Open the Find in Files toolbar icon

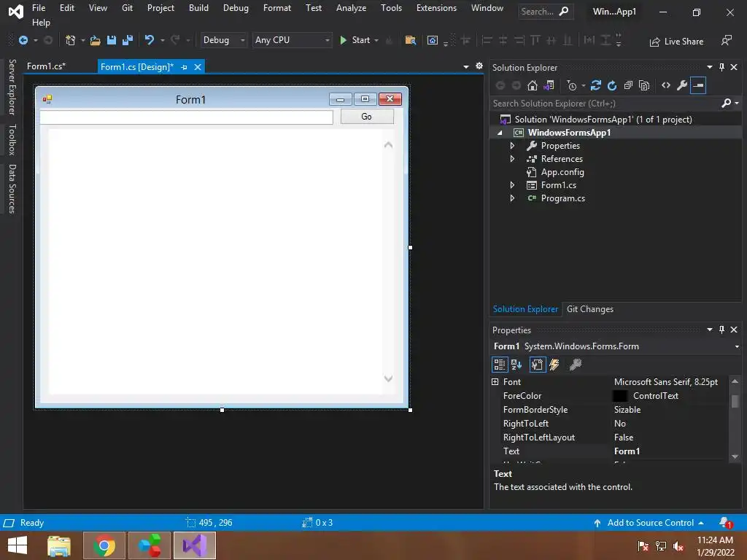[x=410, y=41]
